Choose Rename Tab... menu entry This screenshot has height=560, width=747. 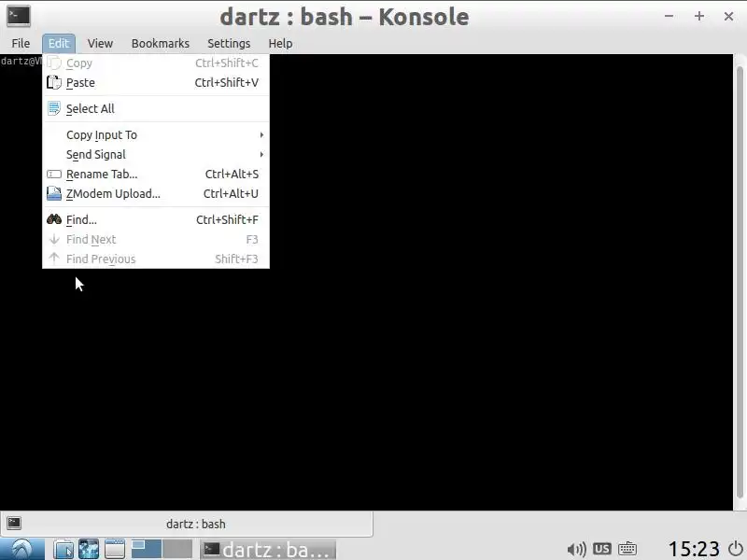156,175
